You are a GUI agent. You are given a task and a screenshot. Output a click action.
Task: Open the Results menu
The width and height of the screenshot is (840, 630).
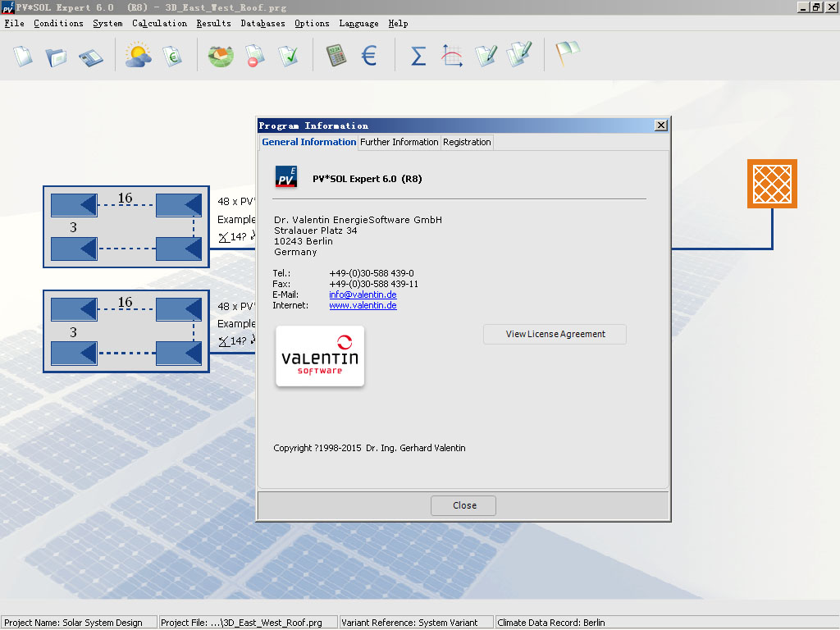214,24
